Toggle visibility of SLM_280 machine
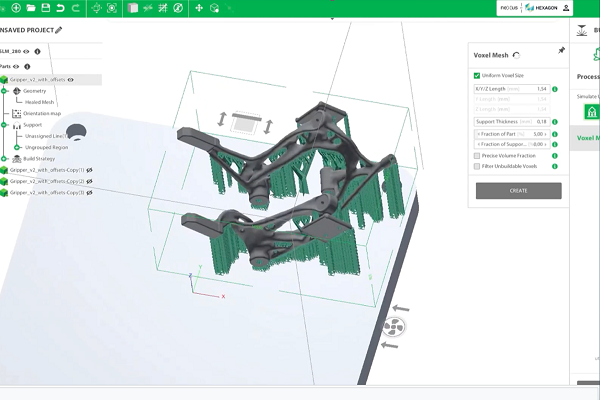This screenshot has width=600, height=400. 26,51
